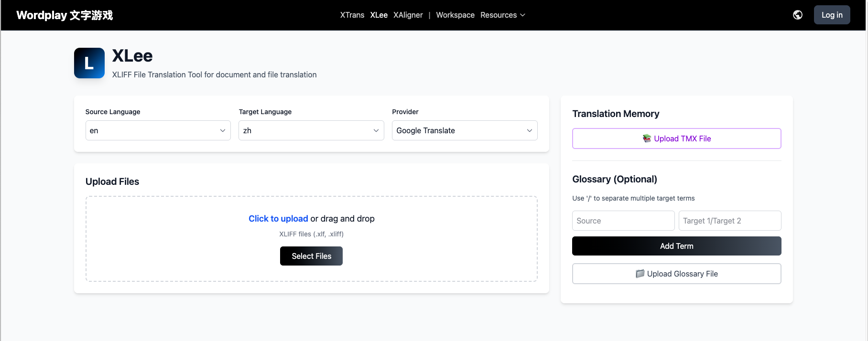Open the Source Language dropdown

158,130
